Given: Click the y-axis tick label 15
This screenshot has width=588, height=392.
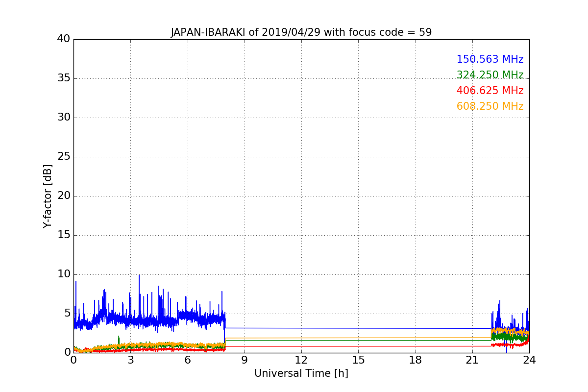Looking at the screenshot, I should click(x=64, y=235).
